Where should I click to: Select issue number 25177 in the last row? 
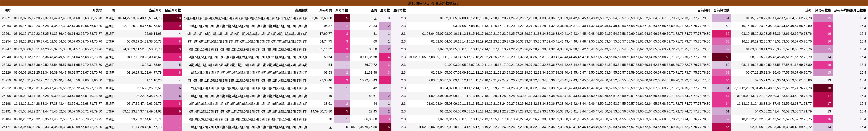coord(6,127)
